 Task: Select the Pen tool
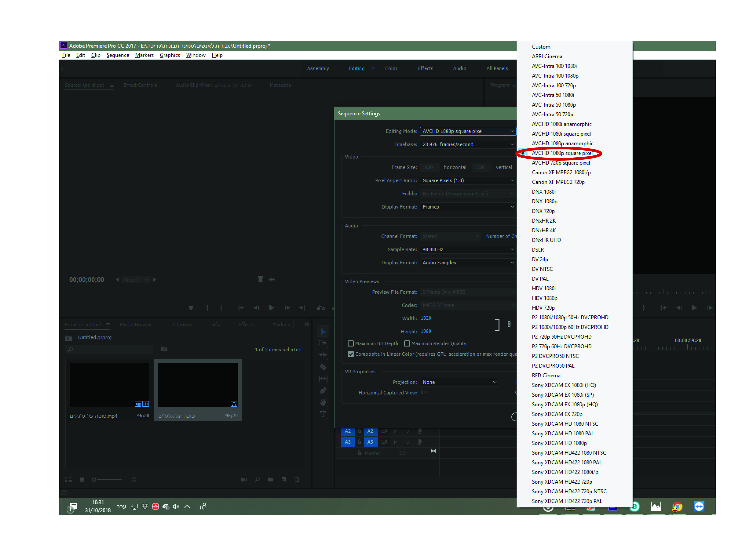point(323,391)
